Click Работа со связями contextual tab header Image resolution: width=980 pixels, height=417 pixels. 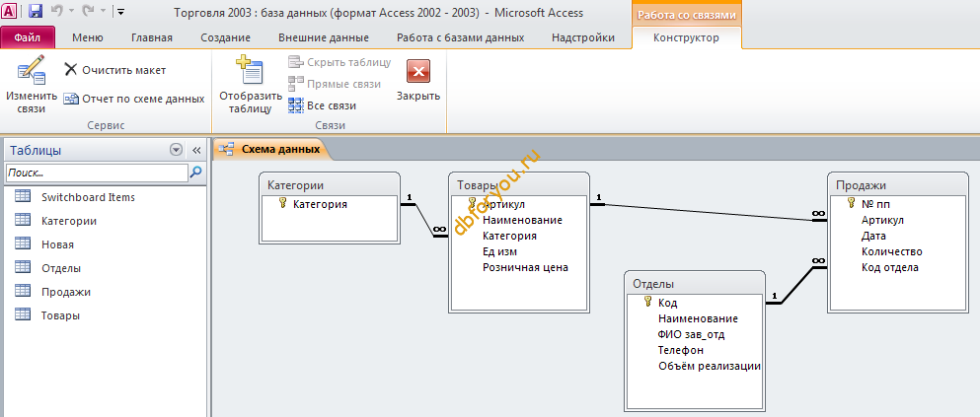tap(686, 15)
